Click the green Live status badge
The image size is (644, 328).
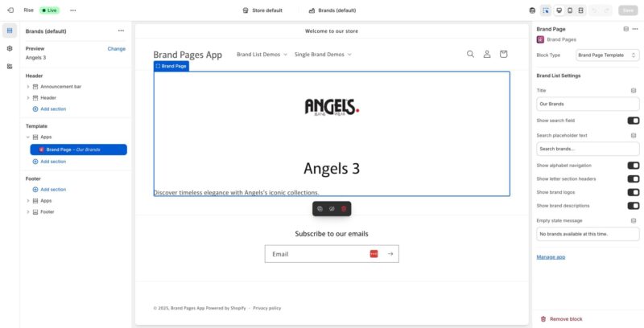(49, 10)
